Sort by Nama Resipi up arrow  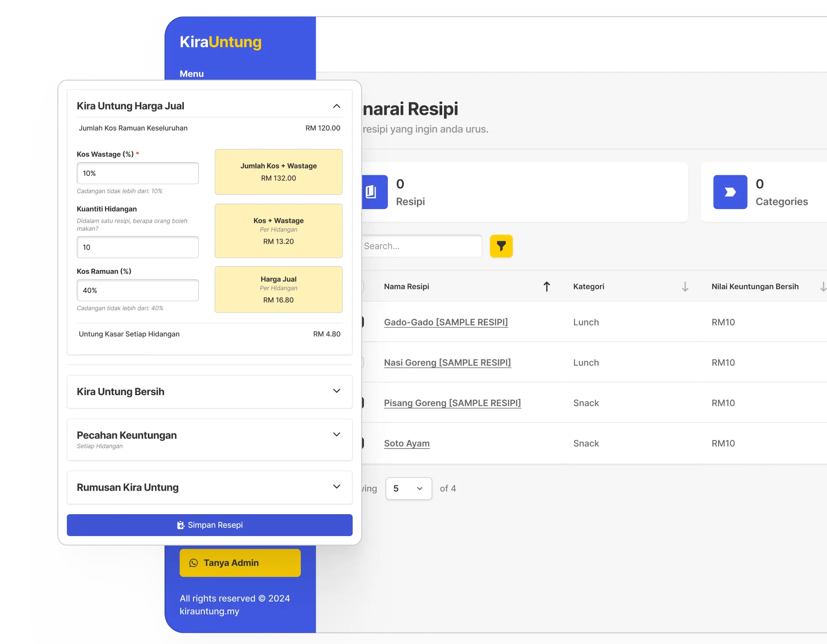(546, 287)
